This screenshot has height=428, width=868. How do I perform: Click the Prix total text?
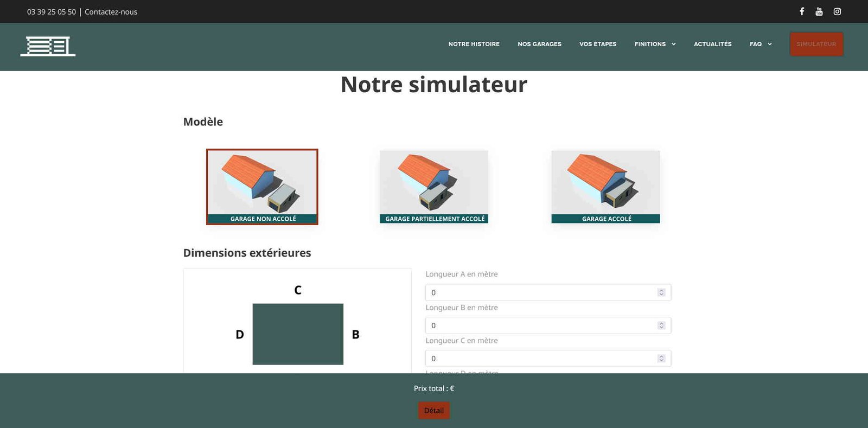pos(434,388)
